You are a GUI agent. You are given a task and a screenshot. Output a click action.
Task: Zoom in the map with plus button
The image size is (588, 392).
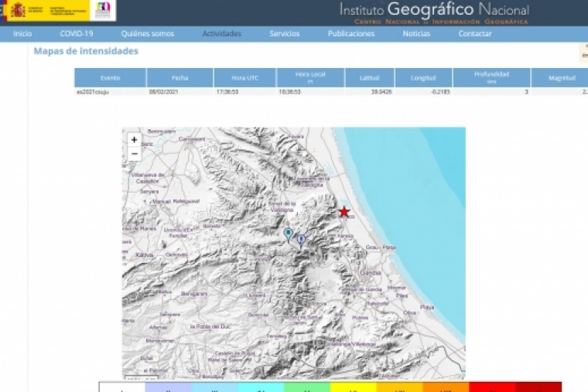click(134, 140)
